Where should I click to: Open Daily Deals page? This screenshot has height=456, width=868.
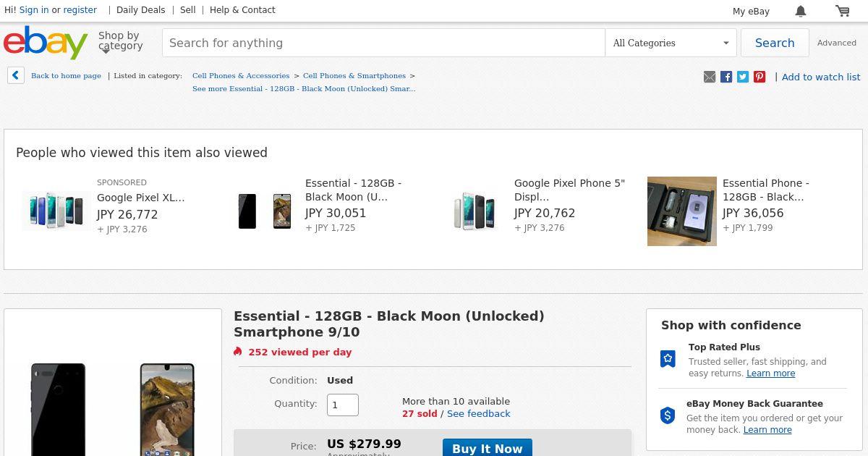[141, 10]
